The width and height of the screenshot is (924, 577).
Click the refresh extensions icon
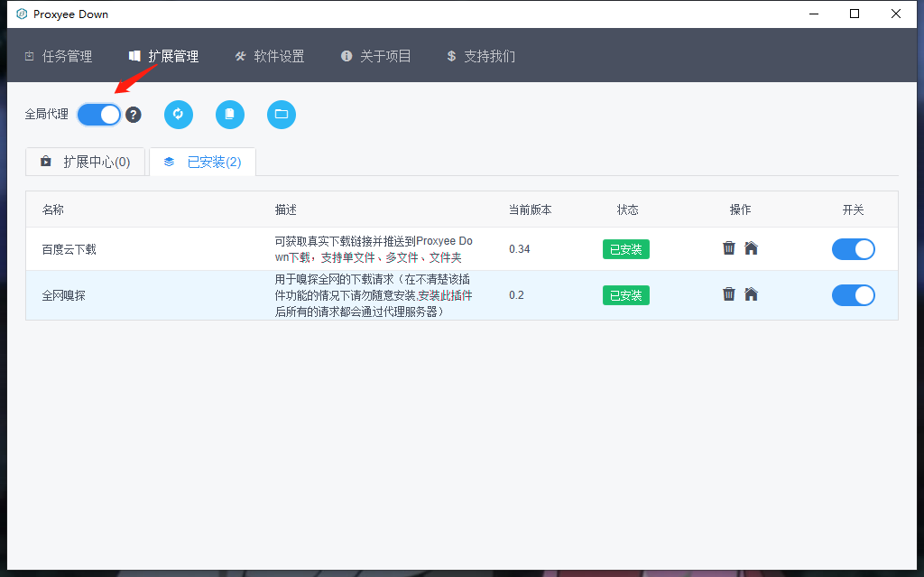click(178, 115)
